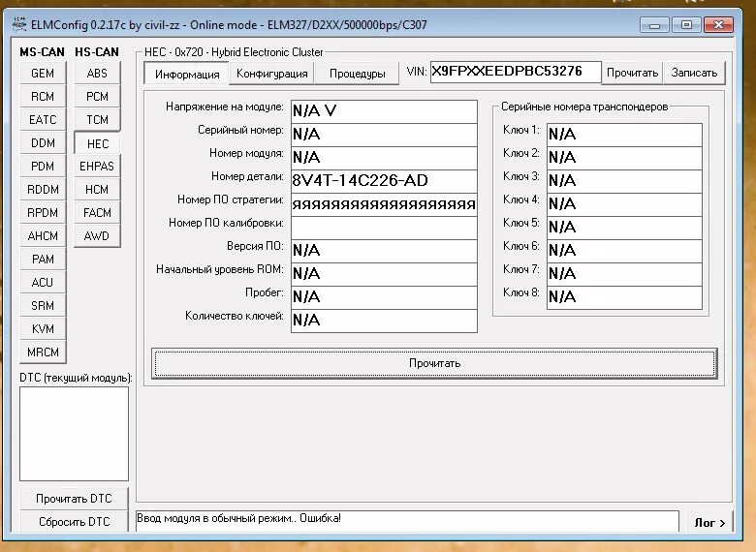
Task: Click the Серийный номер field
Action: click(384, 135)
